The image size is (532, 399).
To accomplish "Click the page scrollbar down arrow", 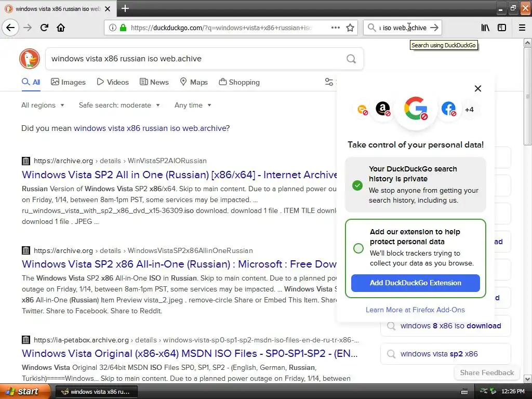I will pos(528,379).
